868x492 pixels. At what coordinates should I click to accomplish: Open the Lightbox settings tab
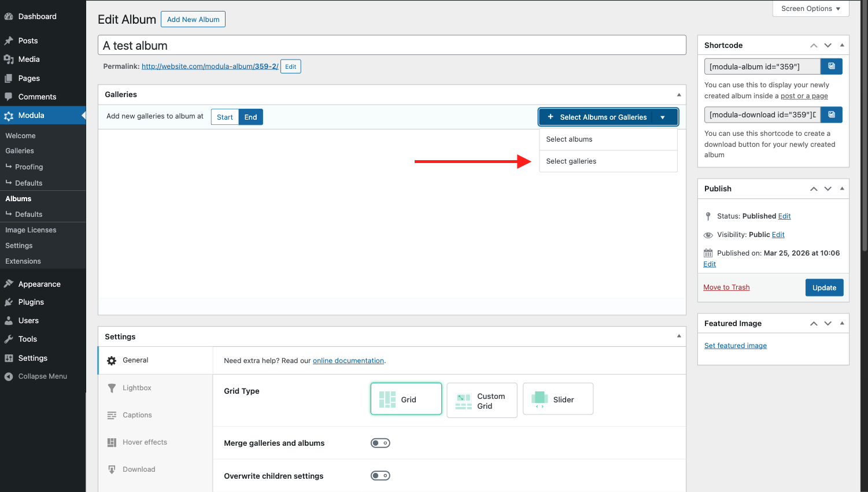136,388
